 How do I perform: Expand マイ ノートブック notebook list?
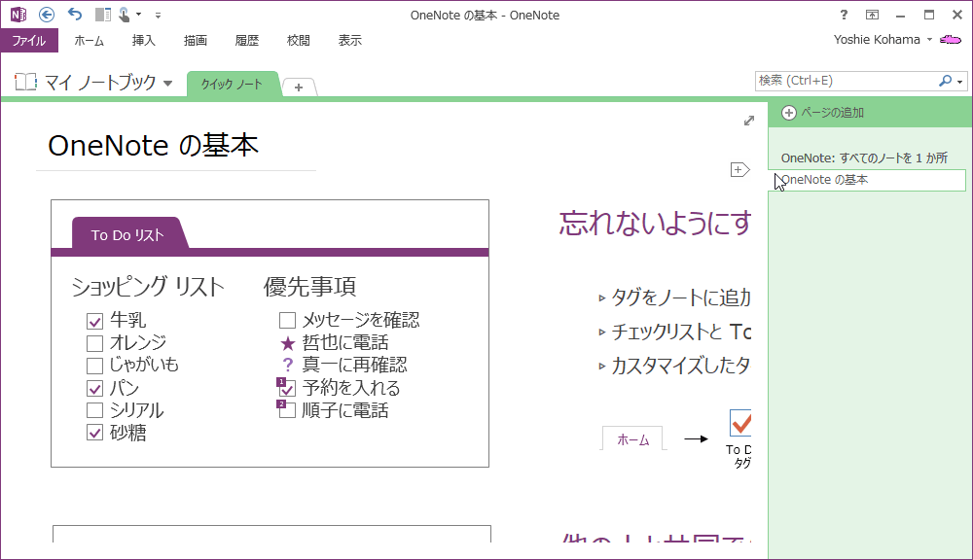click(x=167, y=83)
